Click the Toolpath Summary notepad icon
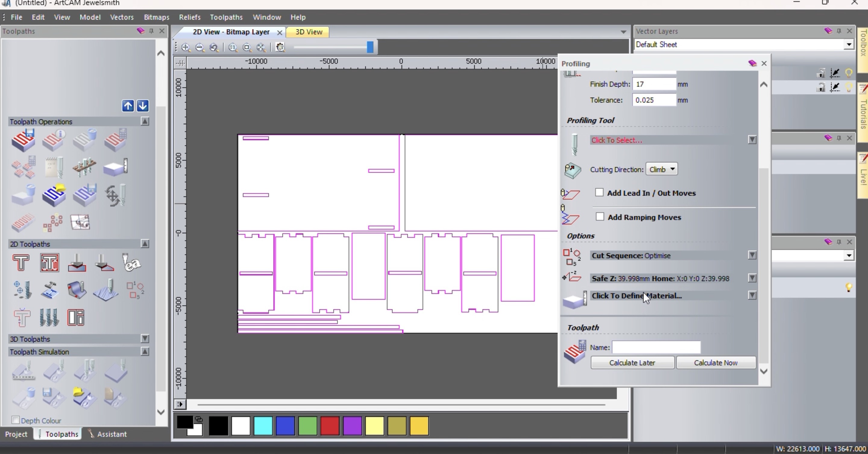 (x=54, y=167)
